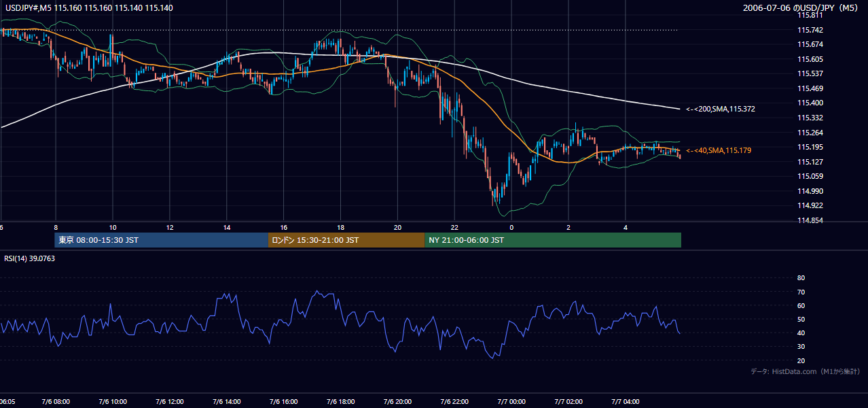868x408 pixels.
Task: Click price axis value 114.922
Action: (811, 205)
